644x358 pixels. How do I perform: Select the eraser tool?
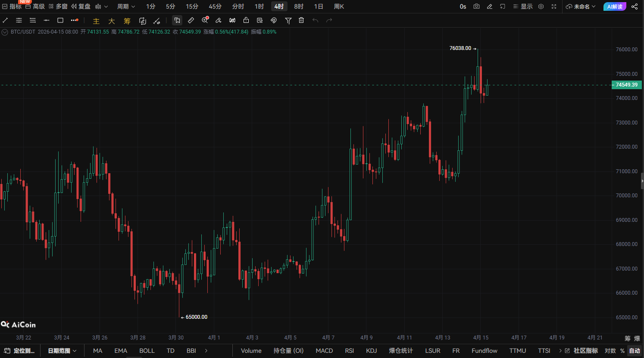[x=219, y=20]
